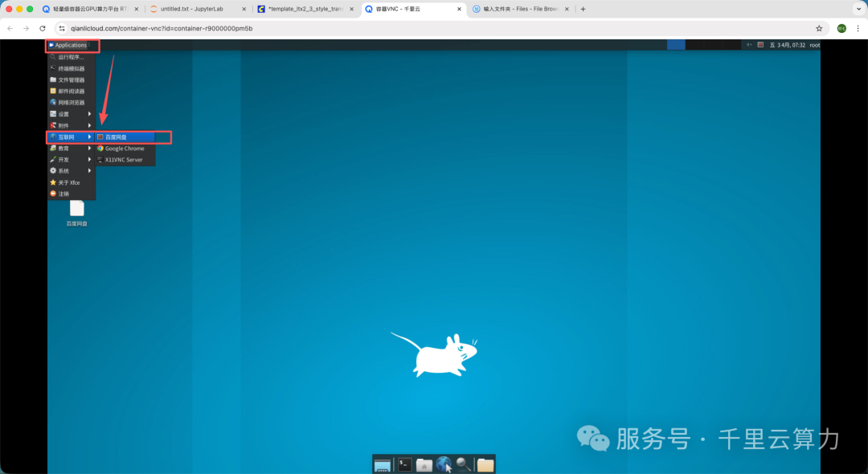Open the terminal icon in the dock
868x474 pixels.
[x=404, y=465]
